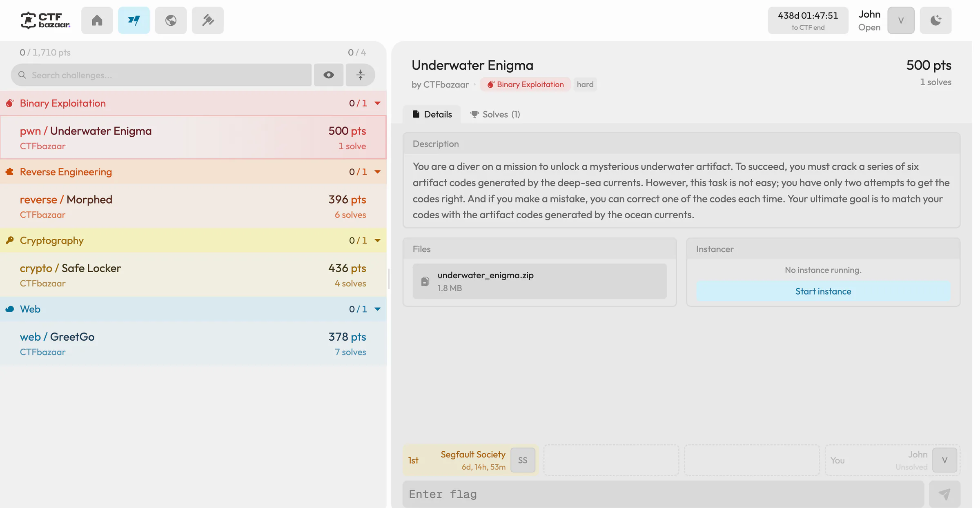This screenshot has height=508, width=980.
Task: Download underwater_enigma.zip file
Action: (x=539, y=281)
